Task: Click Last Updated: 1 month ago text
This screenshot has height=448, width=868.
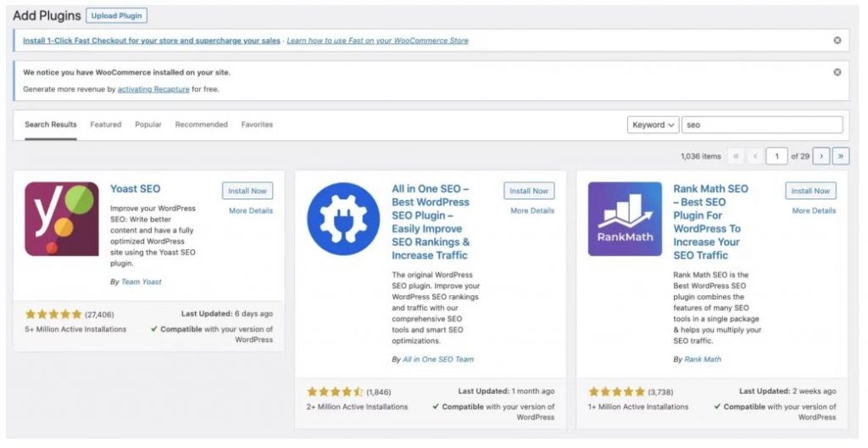Action: [506, 391]
